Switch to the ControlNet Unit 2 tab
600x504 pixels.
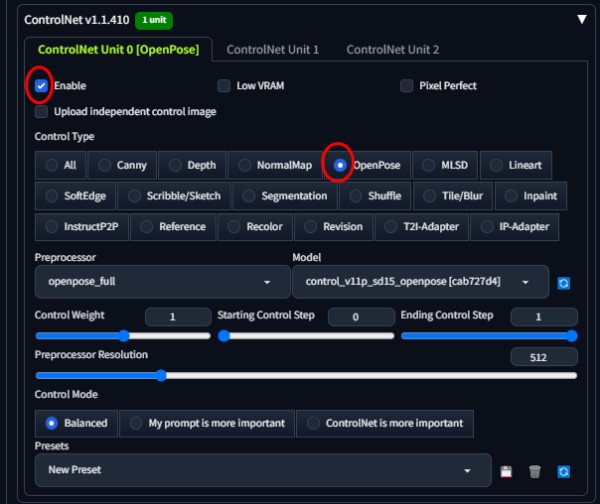pos(393,49)
